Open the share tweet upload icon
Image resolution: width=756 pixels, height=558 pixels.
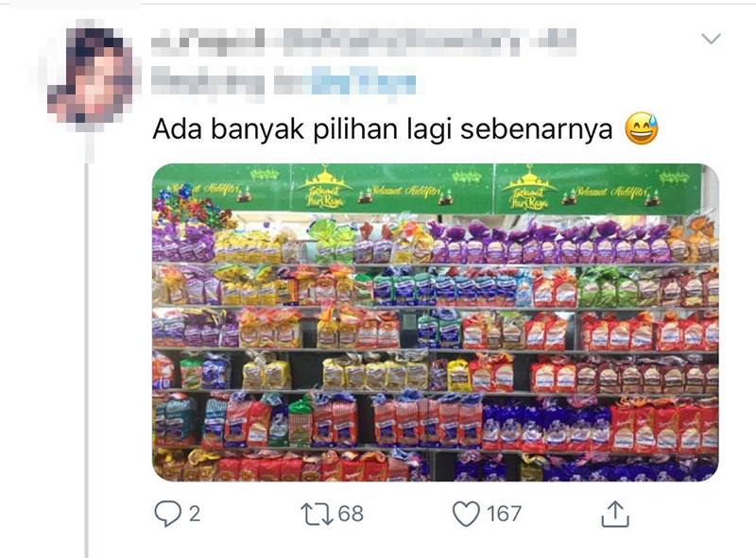tap(615, 515)
